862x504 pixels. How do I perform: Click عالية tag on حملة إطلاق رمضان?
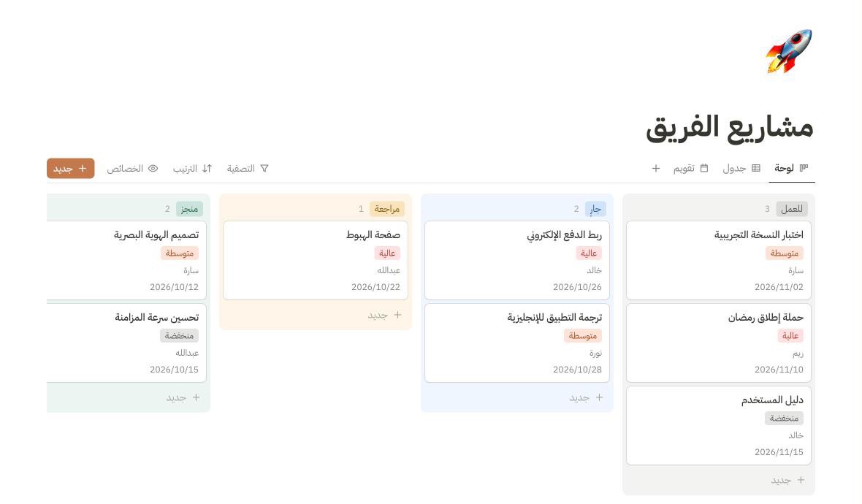click(x=790, y=335)
